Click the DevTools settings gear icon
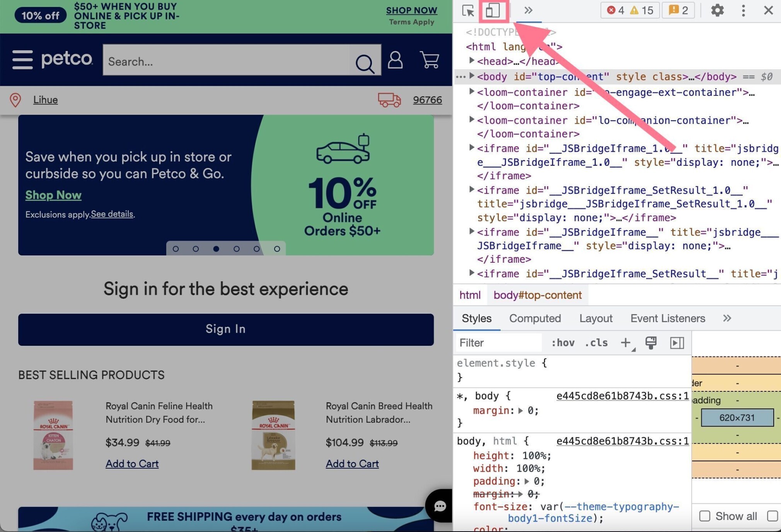Screen dimensions: 781x532 click(718, 10)
